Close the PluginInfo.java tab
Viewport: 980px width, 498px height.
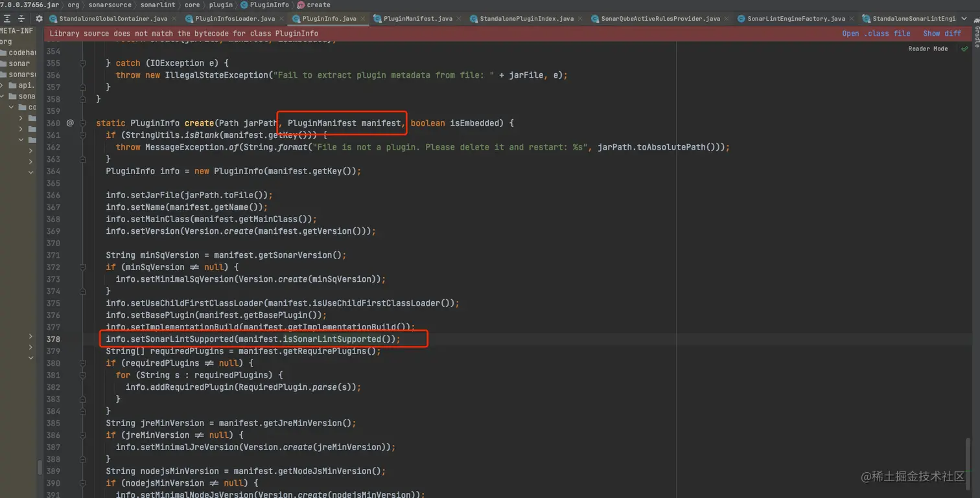(364, 19)
